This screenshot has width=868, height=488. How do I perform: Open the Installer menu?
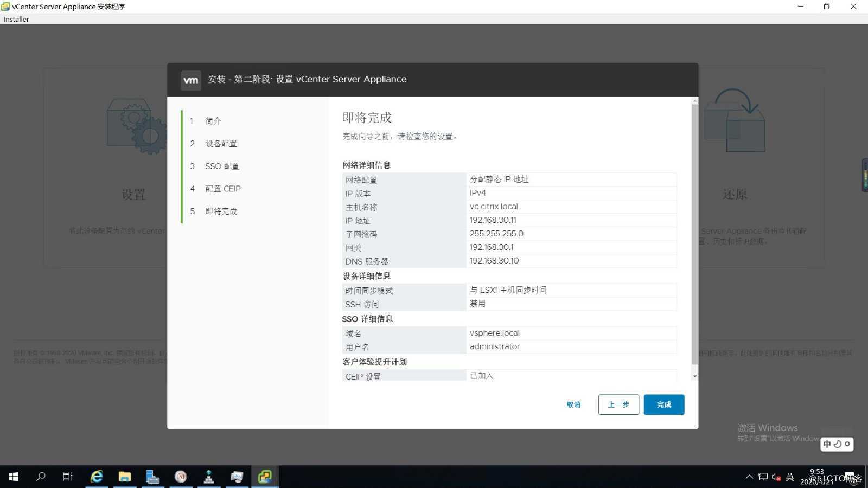(16, 19)
